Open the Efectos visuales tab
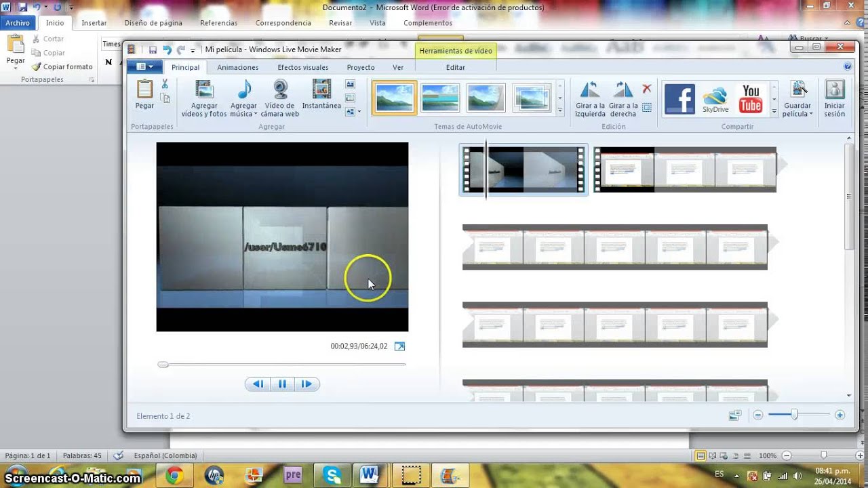 pos(302,67)
